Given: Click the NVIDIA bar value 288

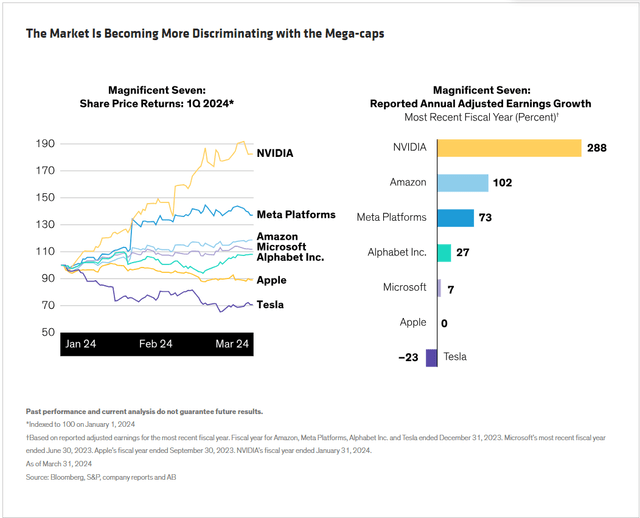Looking at the screenshot, I should [x=597, y=148].
